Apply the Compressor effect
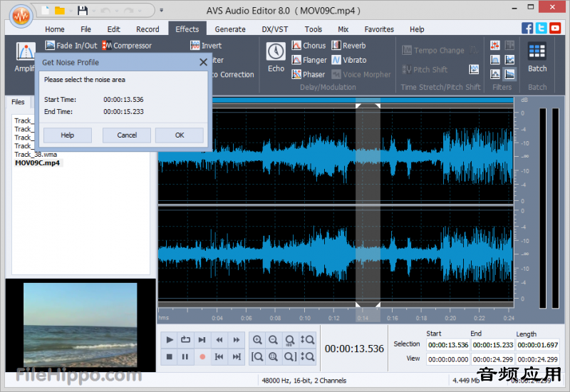The height and width of the screenshot is (392, 570). coord(127,46)
